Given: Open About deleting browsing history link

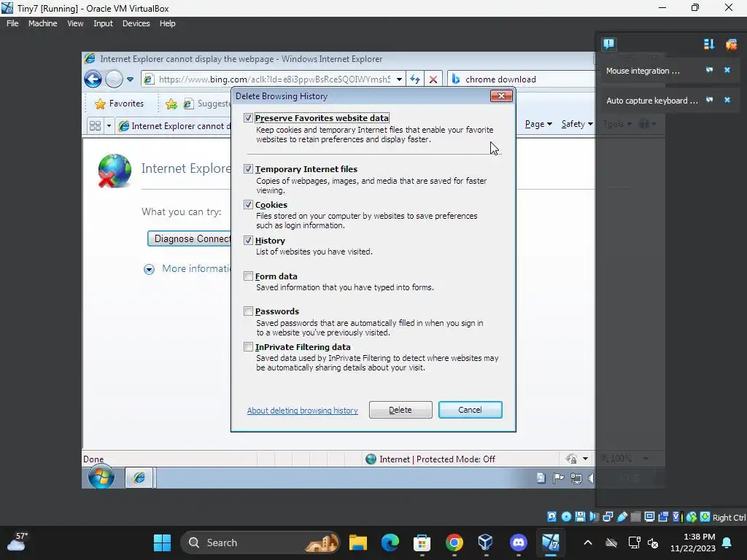Looking at the screenshot, I should 302,411.
